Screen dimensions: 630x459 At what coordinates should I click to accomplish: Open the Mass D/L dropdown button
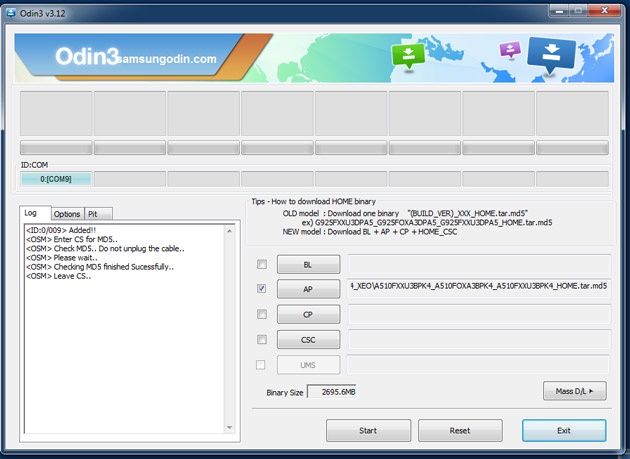coord(575,391)
